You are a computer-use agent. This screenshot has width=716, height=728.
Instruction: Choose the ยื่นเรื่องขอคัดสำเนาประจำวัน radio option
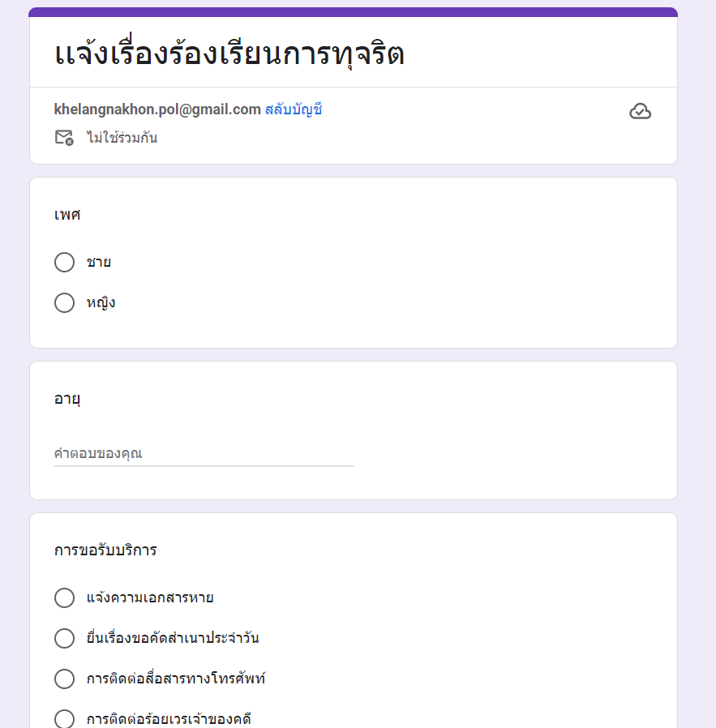[x=64, y=638]
